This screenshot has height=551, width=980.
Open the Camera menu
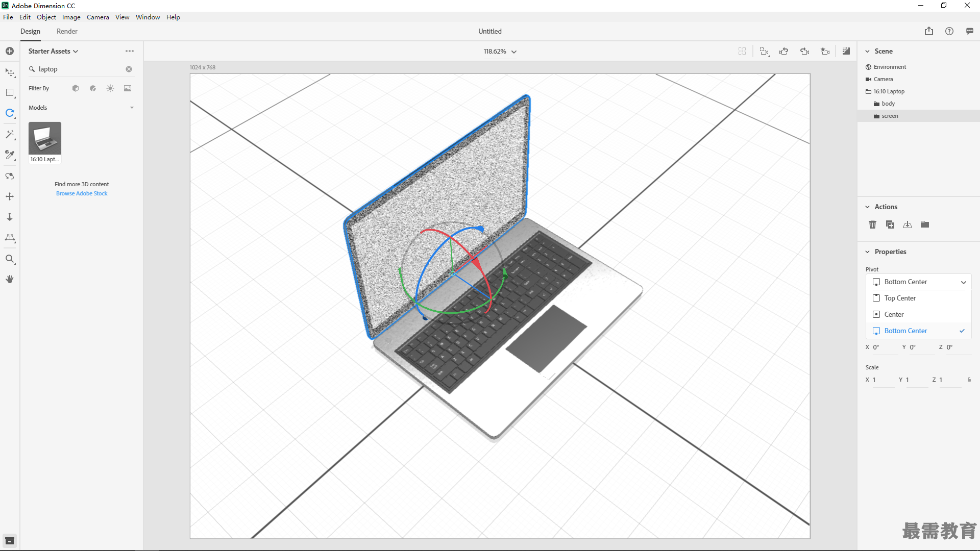[x=98, y=17]
